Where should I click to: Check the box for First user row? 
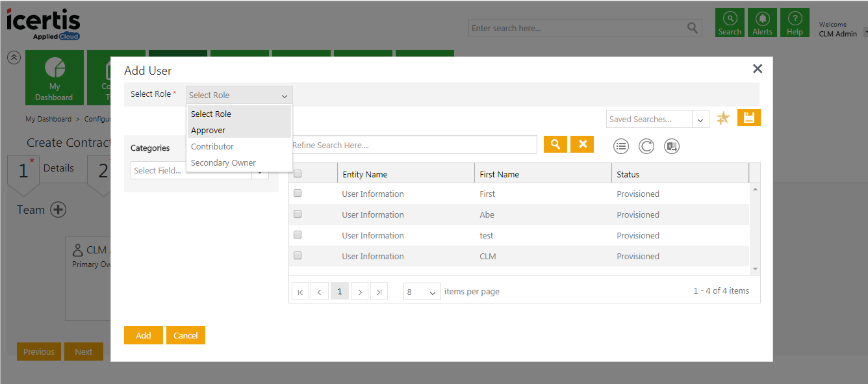298,193
